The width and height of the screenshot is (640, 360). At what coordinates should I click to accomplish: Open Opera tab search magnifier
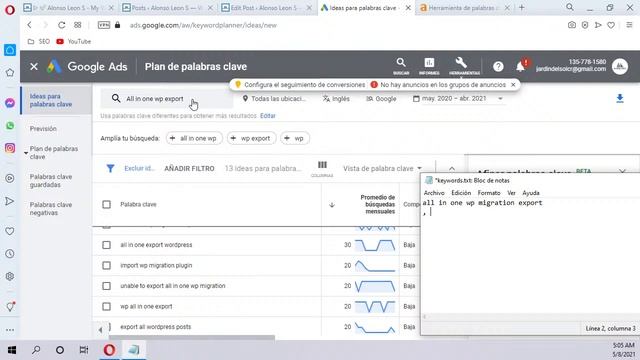pyautogui.click(x=570, y=7)
